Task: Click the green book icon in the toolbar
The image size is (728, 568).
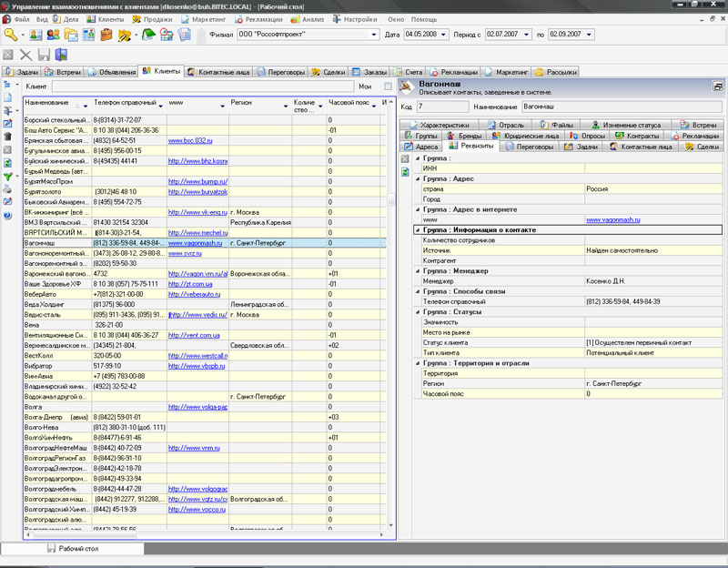Action: click(x=148, y=35)
